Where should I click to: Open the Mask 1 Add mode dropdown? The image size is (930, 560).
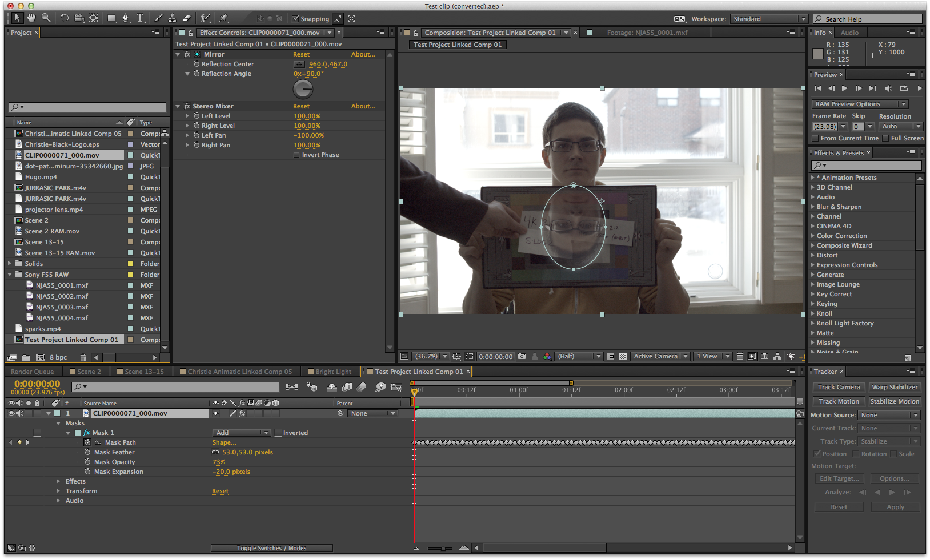[242, 433]
